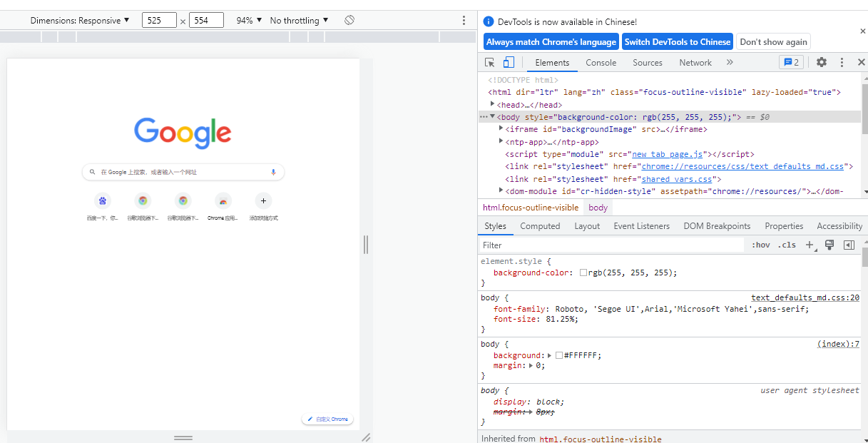Toggle the .cls classes button
The width and height of the screenshot is (868, 443).
[787, 245]
